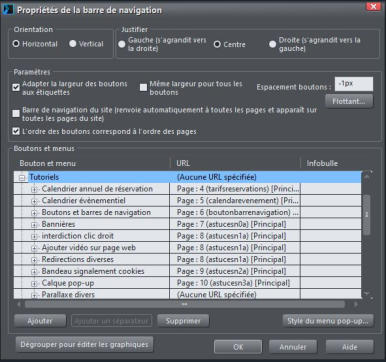Cancel with the Annuler button
The height and width of the screenshot is (362, 386).
(x=293, y=347)
